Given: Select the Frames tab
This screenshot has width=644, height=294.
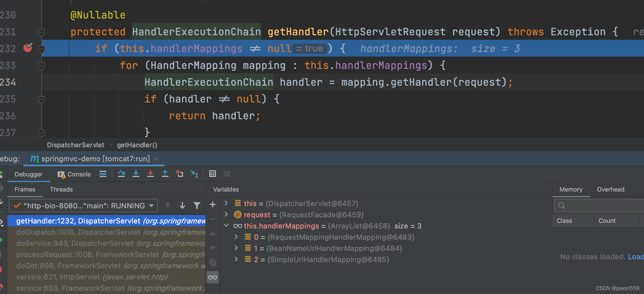Looking at the screenshot, I should 25,189.
